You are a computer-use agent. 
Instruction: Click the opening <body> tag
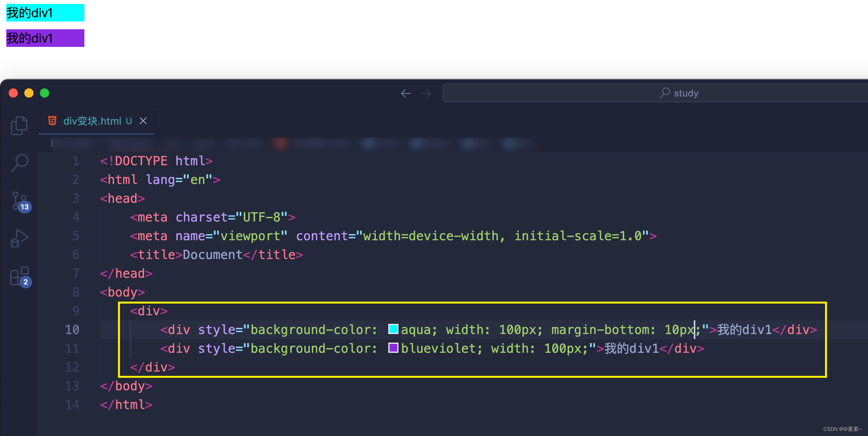coord(122,292)
